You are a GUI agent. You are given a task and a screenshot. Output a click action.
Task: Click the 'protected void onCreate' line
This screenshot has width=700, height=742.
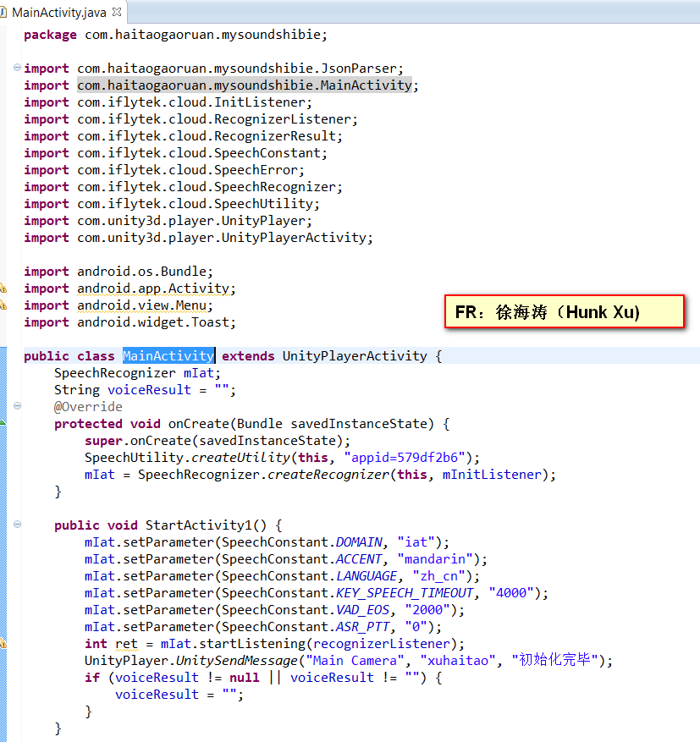click(251, 424)
